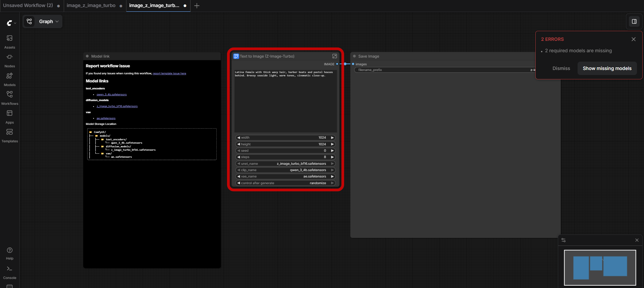Toggle the right side panel
The image size is (644, 288).
pyautogui.click(x=634, y=21)
